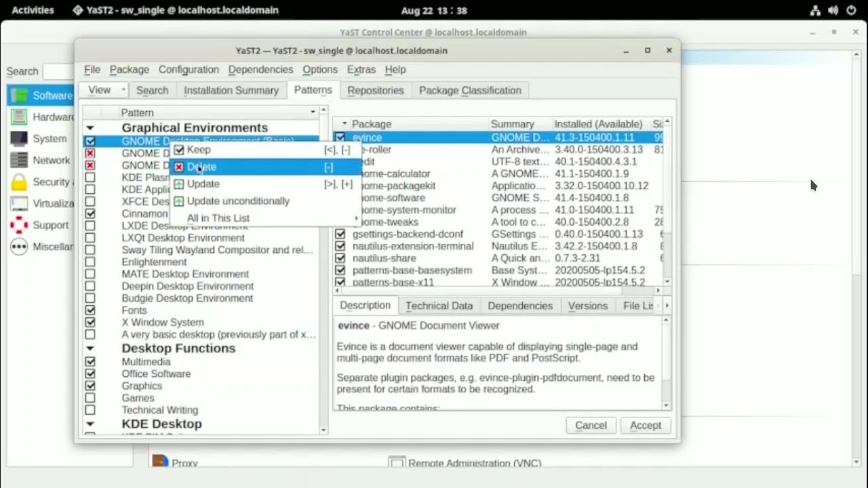The width and height of the screenshot is (868, 488).
Task: Show more description tabs with right arrow
Action: [667, 306]
